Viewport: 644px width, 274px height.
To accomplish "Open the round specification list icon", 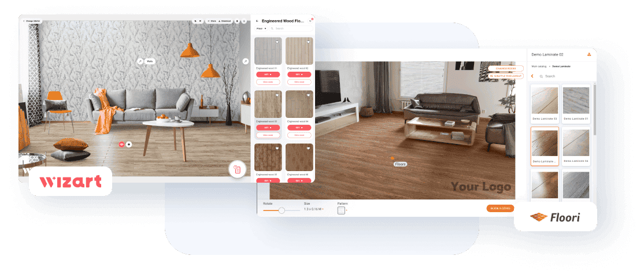I will (237, 169).
